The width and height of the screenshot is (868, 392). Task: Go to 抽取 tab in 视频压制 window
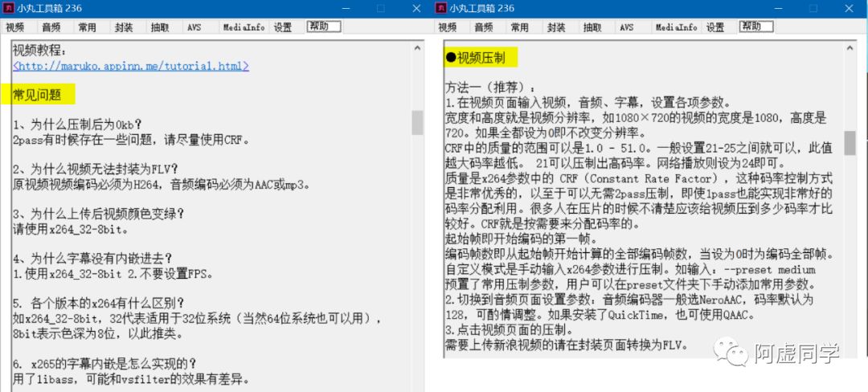(592, 27)
